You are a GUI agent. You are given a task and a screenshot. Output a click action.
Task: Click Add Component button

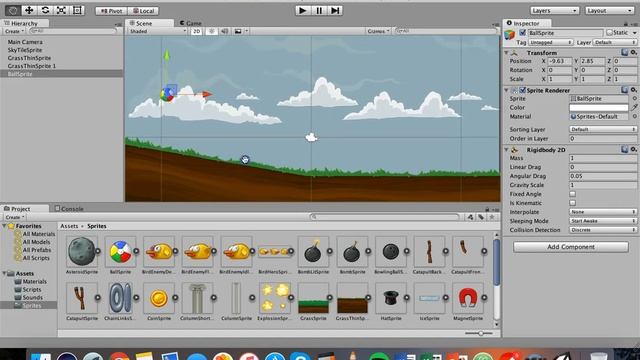[571, 247]
